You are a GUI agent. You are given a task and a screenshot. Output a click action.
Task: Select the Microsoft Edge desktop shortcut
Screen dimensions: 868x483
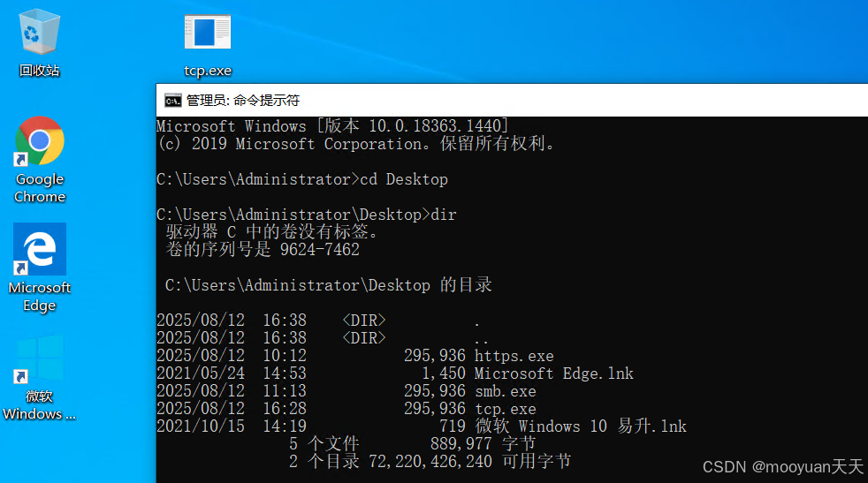[x=40, y=268]
